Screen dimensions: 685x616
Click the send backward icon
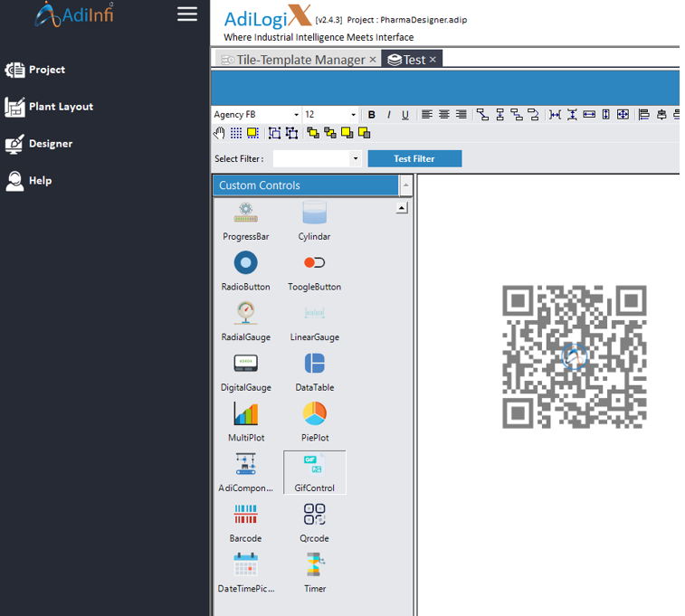330,133
